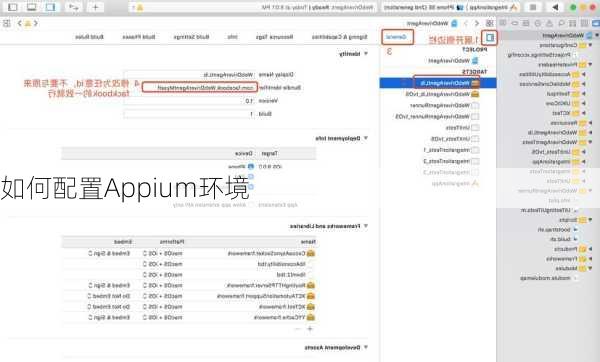Collapse the Frameworks and Libraries section

click(366, 227)
